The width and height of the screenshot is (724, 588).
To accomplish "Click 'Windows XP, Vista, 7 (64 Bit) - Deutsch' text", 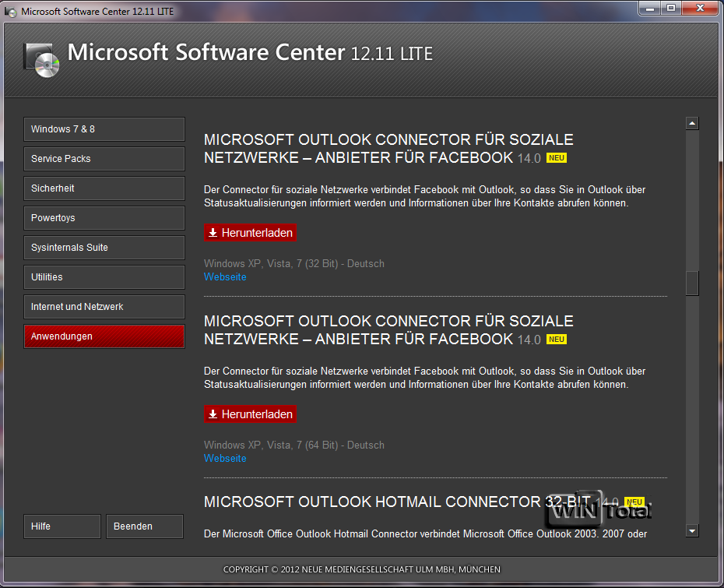I will tap(294, 445).
